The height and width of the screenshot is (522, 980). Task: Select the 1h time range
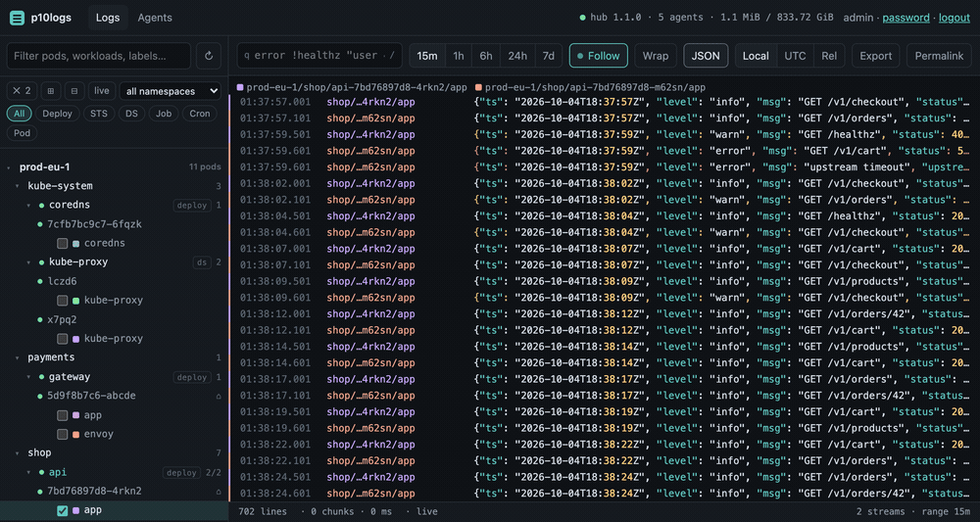[x=458, y=56]
